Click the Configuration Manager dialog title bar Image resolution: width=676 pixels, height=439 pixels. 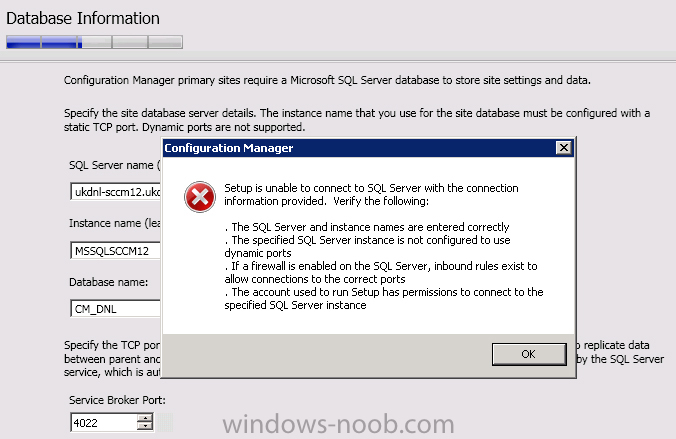pos(358,148)
